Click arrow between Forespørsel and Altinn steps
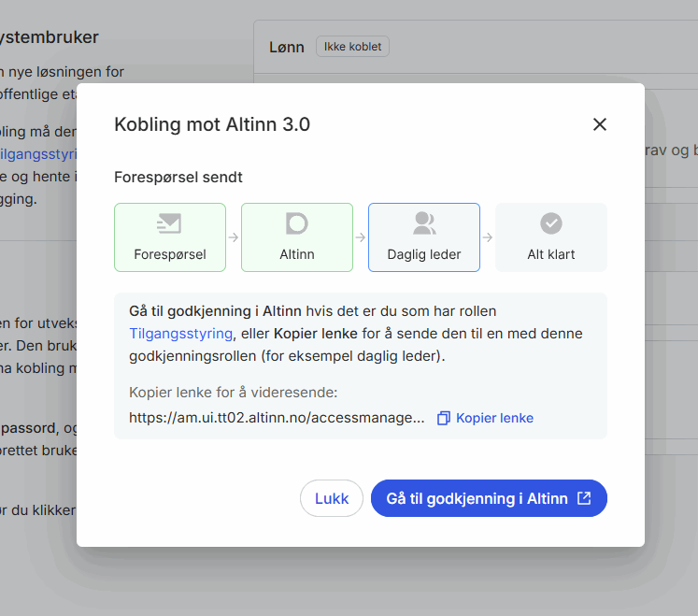The width and height of the screenshot is (698, 616). [234, 237]
